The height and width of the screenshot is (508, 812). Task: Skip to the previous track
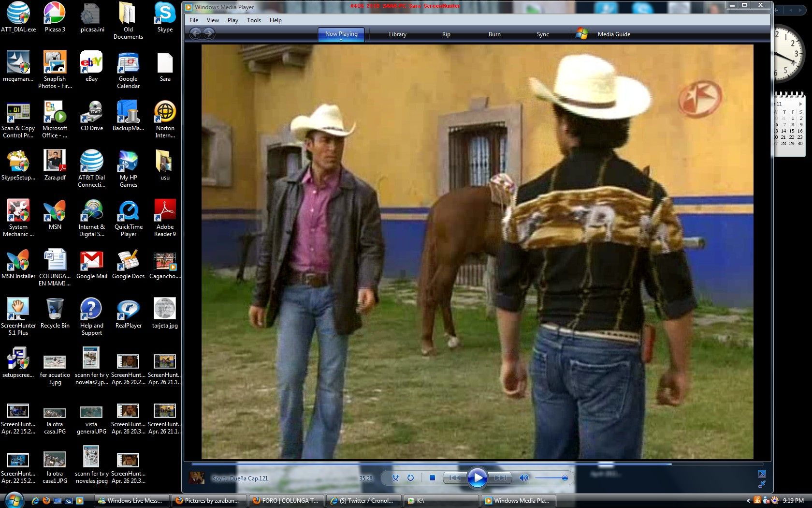454,478
